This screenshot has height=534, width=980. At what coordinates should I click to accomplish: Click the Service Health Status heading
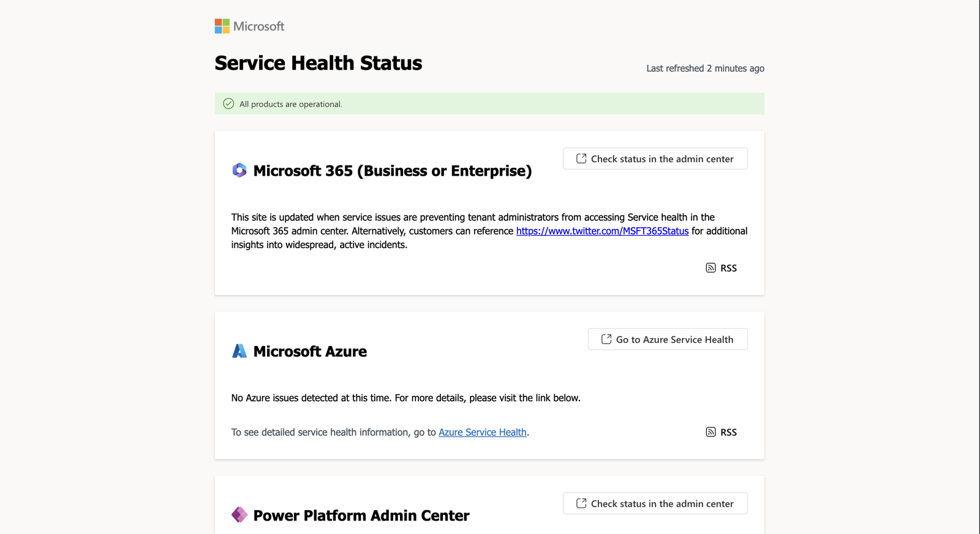[318, 63]
